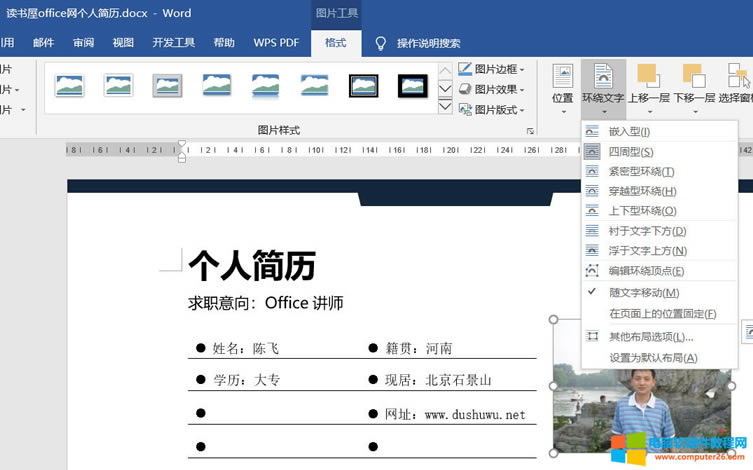
Task: Pick 穿越型环绕 through wrapping
Action: point(642,191)
